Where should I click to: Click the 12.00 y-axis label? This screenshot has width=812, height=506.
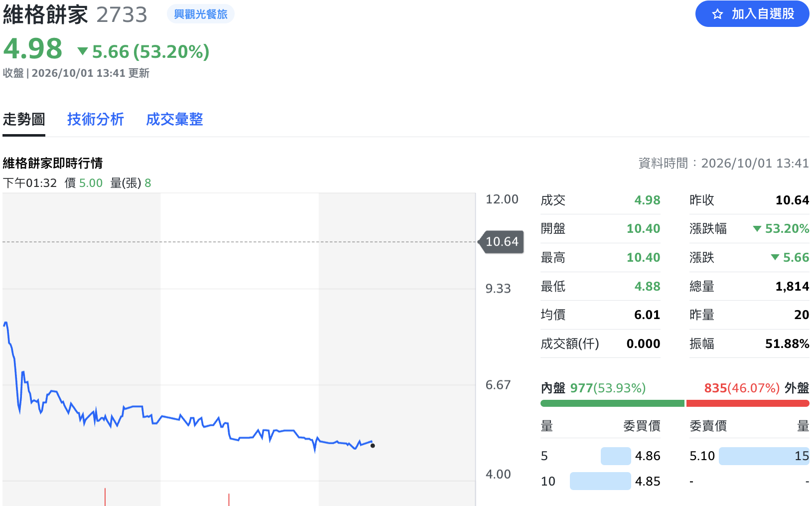502,199
